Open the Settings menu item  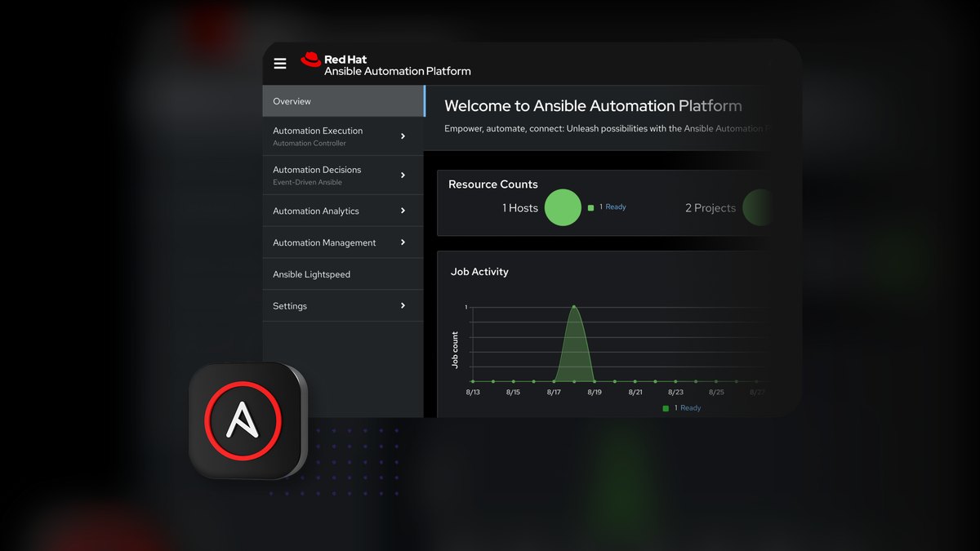[x=343, y=306]
